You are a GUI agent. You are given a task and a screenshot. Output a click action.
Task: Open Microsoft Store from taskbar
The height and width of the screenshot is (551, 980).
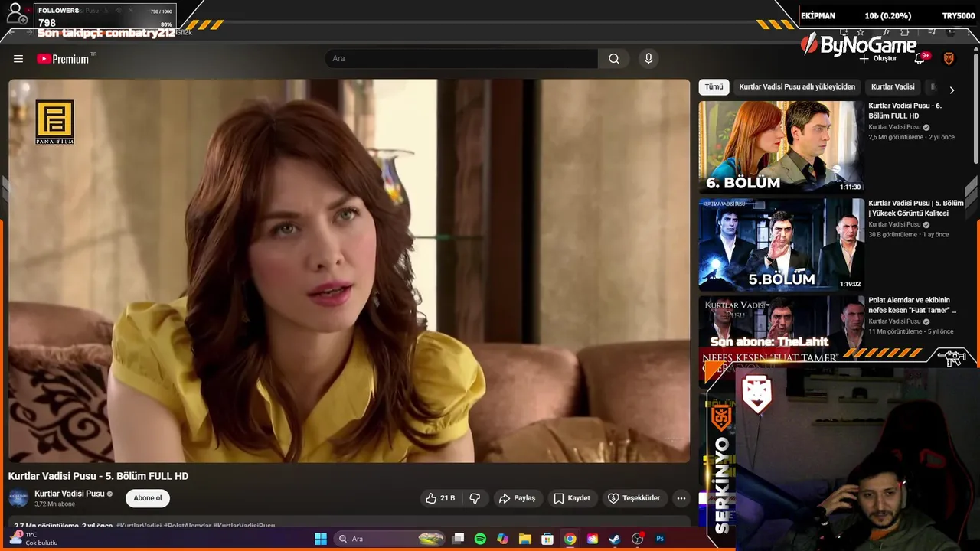[x=547, y=539]
